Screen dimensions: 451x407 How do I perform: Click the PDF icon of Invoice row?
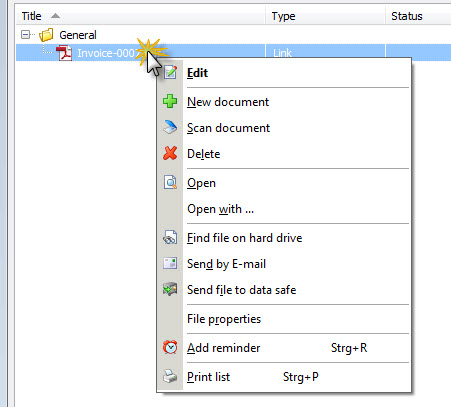(x=64, y=53)
